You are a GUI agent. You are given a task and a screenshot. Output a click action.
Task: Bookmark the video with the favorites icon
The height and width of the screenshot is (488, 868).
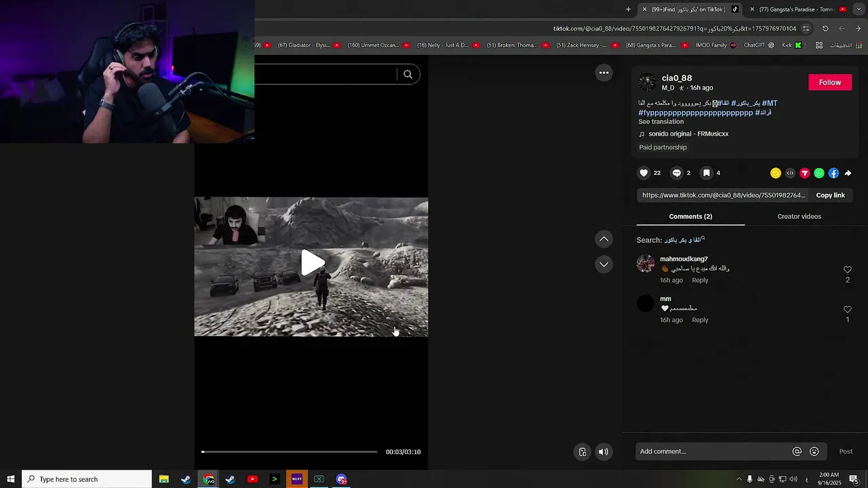706,173
